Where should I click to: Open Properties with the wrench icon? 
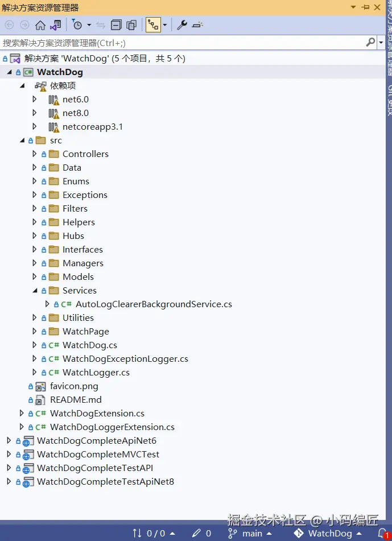pyautogui.click(x=182, y=25)
